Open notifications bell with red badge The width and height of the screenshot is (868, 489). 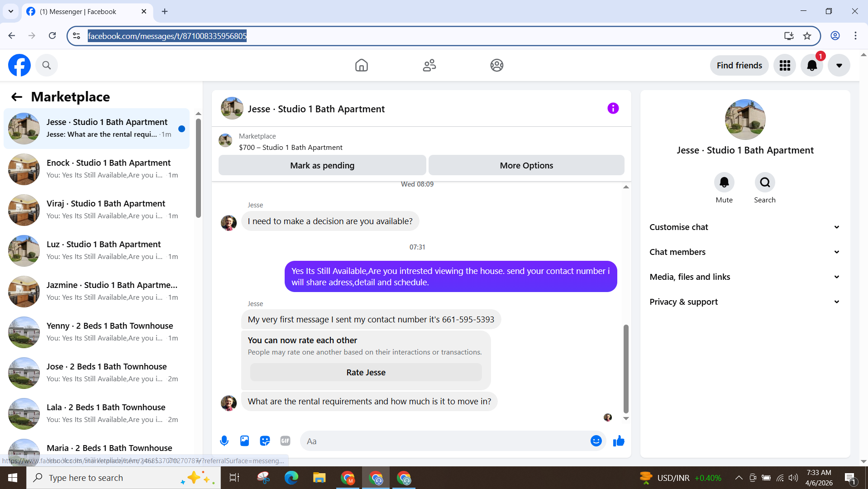coord(812,66)
